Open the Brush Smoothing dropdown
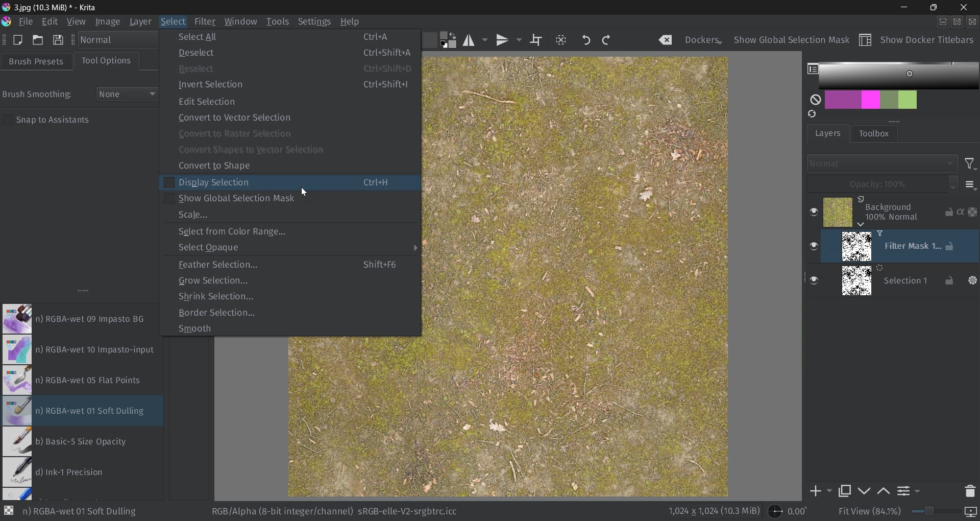Screen dimensions: 980x521 click(x=127, y=94)
